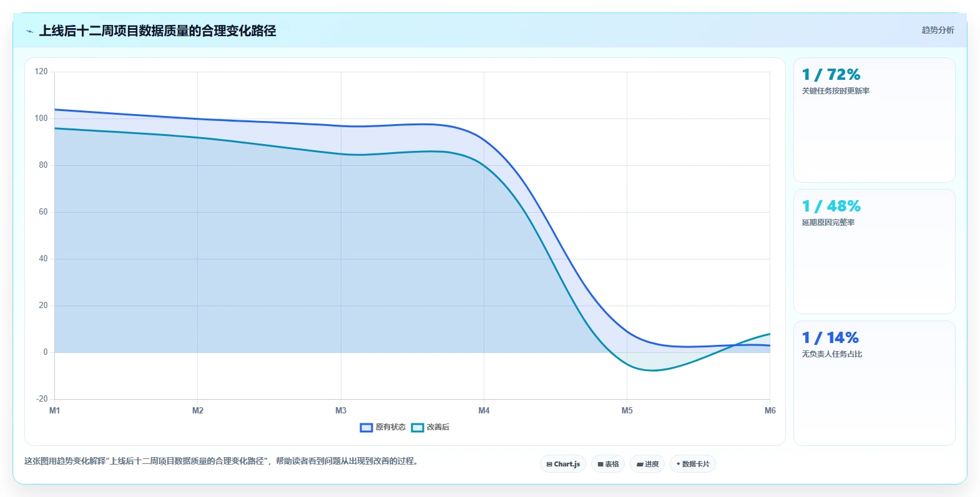980x497 pixels.
Task: Open the 无负责人任务占比 14% card
Action: [874, 384]
